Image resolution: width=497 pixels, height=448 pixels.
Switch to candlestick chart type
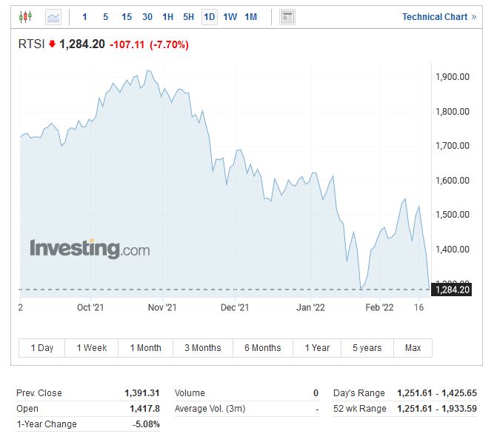[26, 16]
